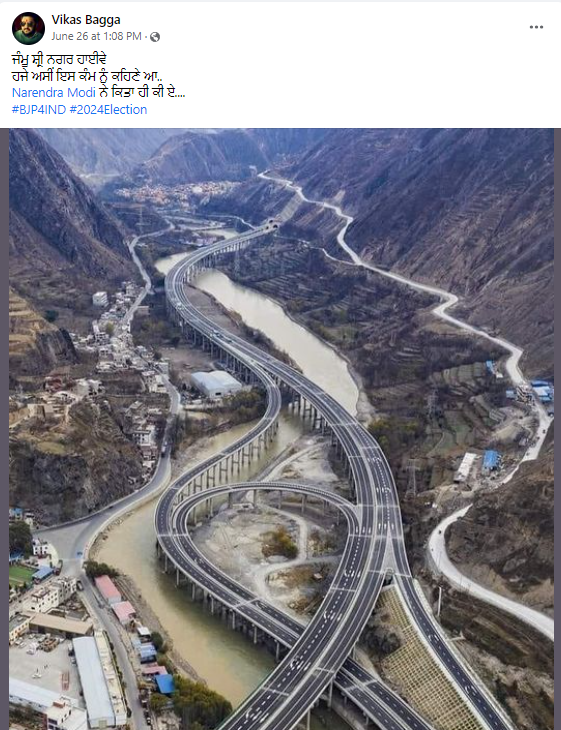The width and height of the screenshot is (561, 730).
Task: Click the first Punjabi line of post text
Action: coord(60,59)
